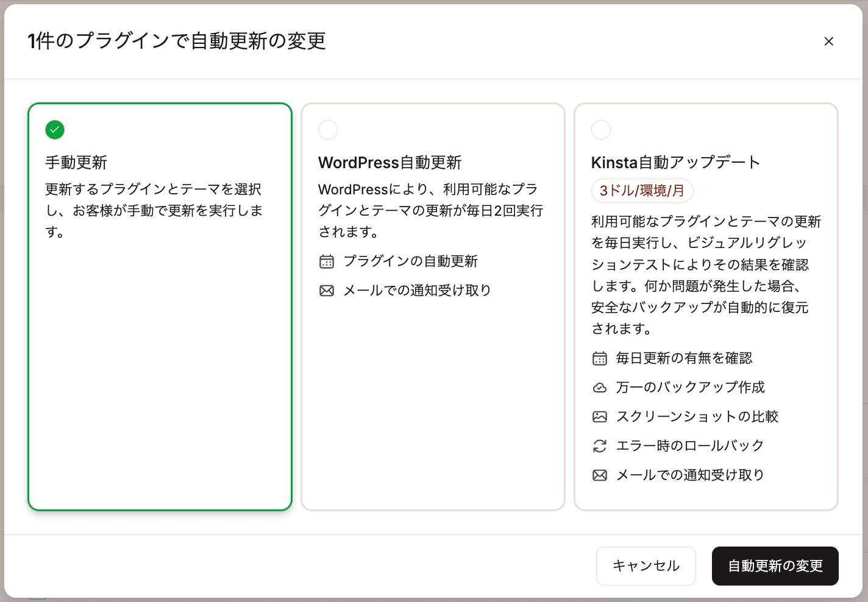The width and height of the screenshot is (868, 602).
Task: Click the cloud backup icon for 万一のバックアップ作成
Action: click(600, 387)
